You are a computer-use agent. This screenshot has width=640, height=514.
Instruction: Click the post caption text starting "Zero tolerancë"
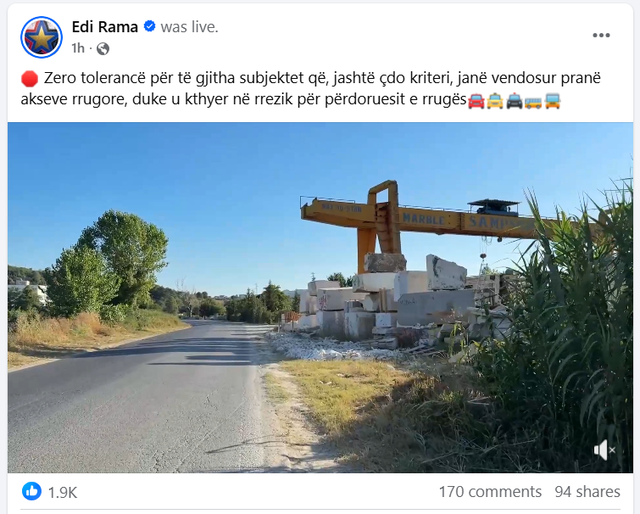pos(310,89)
